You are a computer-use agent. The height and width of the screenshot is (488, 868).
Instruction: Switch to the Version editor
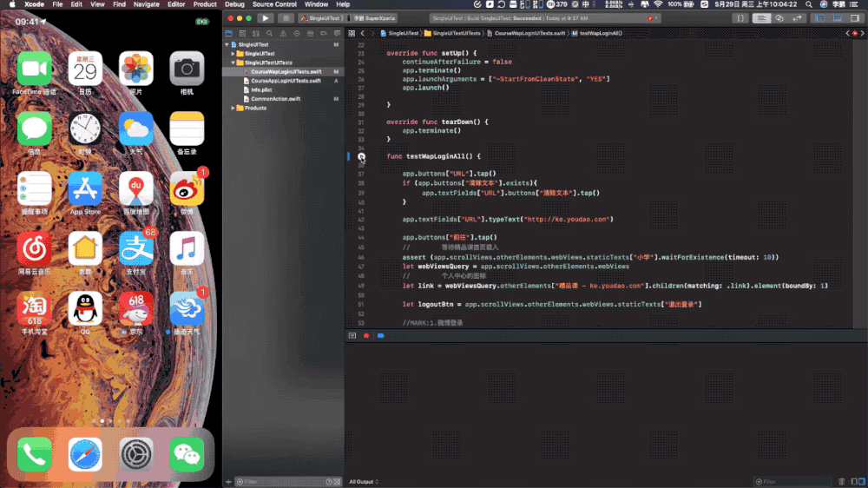coord(797,18)
